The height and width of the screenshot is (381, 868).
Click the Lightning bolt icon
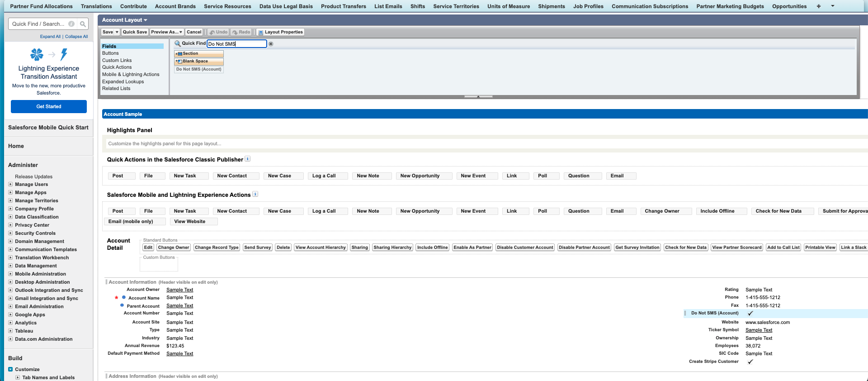pos(64,54)
